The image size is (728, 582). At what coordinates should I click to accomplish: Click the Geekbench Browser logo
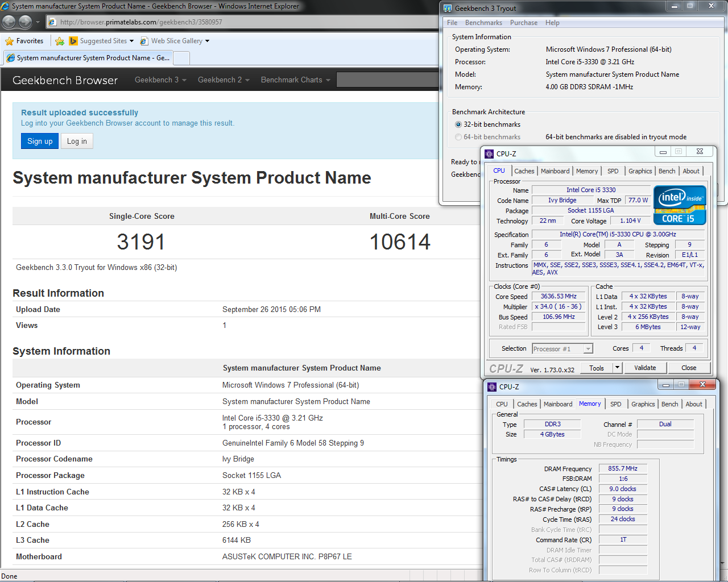tap(65, 80)
